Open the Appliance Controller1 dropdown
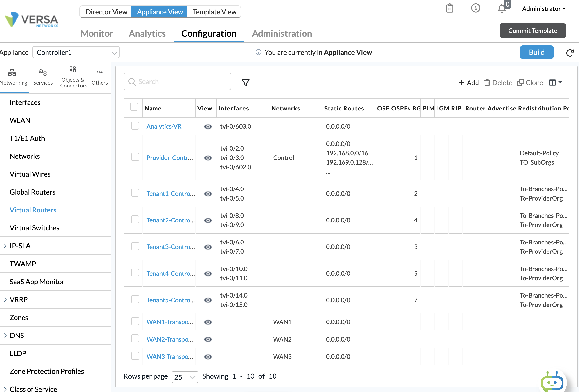 (x=76, y=52)
